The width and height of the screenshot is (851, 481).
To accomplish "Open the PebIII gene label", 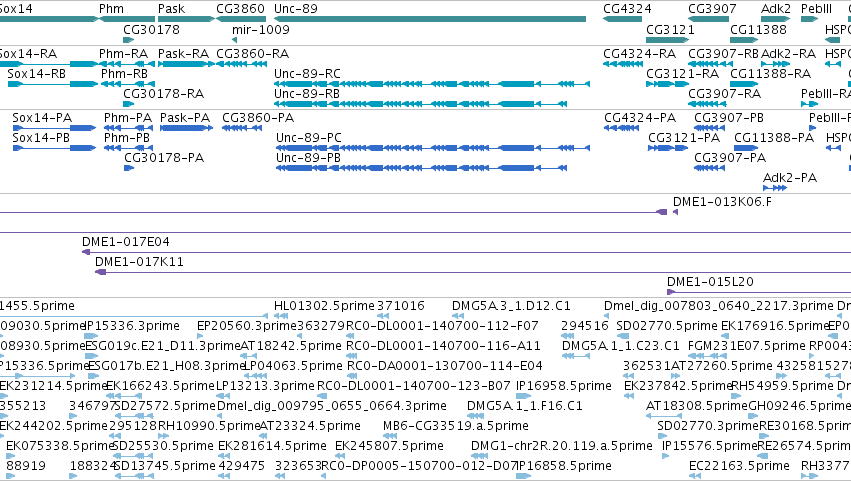I will [x=817, y=9].
